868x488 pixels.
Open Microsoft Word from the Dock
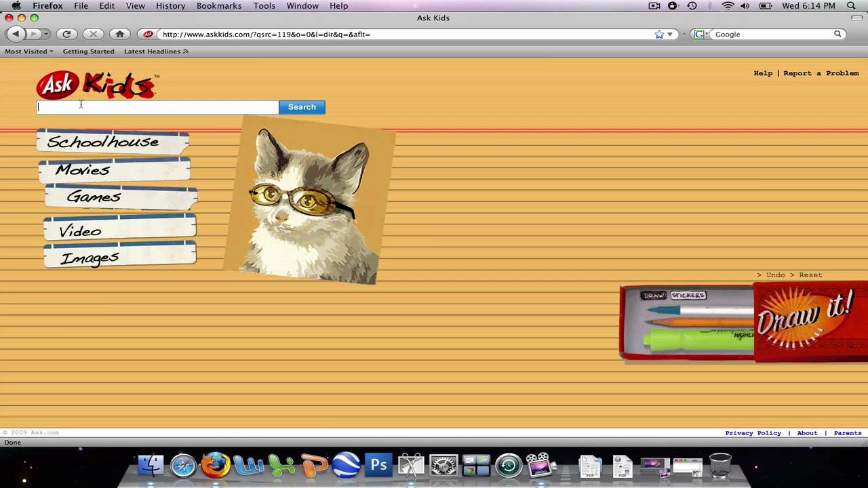pyautogui.click(x=248, y=466)
